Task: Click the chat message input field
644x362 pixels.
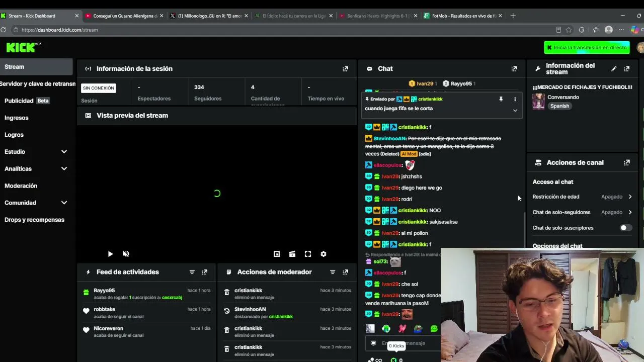Action: pos(403,343)
